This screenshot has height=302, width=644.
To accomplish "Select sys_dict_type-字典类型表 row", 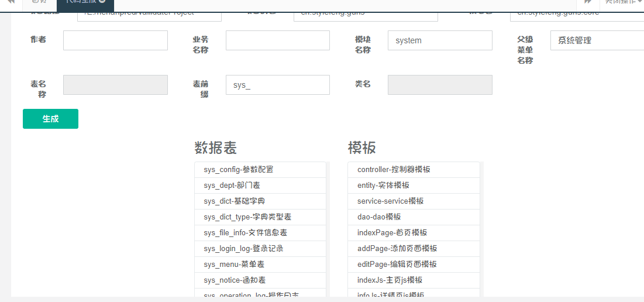I will pyautogui.click(x=260, y=217).
